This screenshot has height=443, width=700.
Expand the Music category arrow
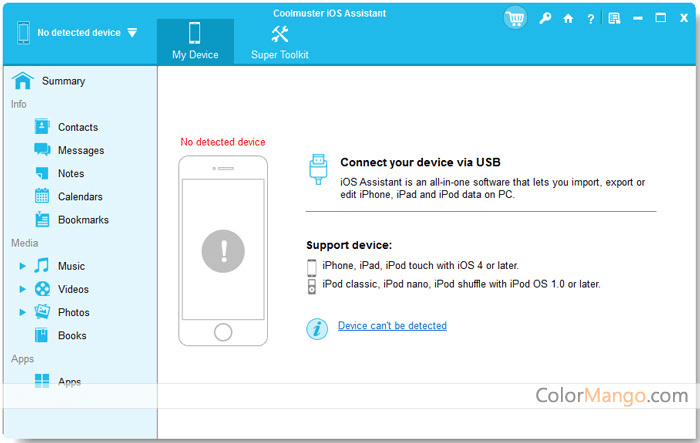tap(22, 266)
